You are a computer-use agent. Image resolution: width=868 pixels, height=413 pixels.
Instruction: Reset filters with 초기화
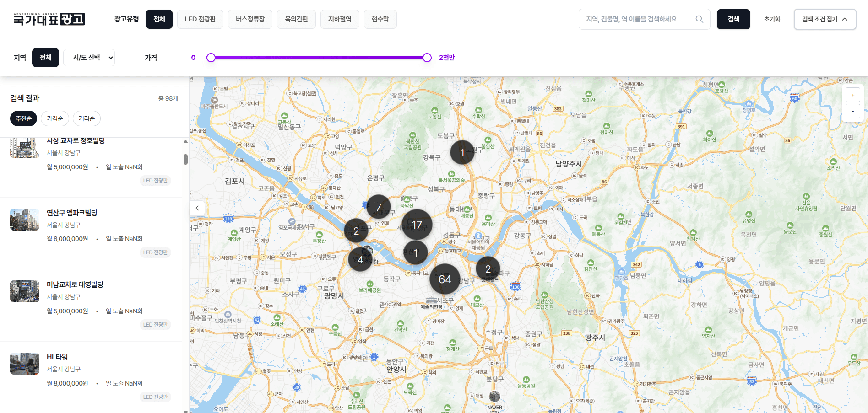(x=772, y=19)
